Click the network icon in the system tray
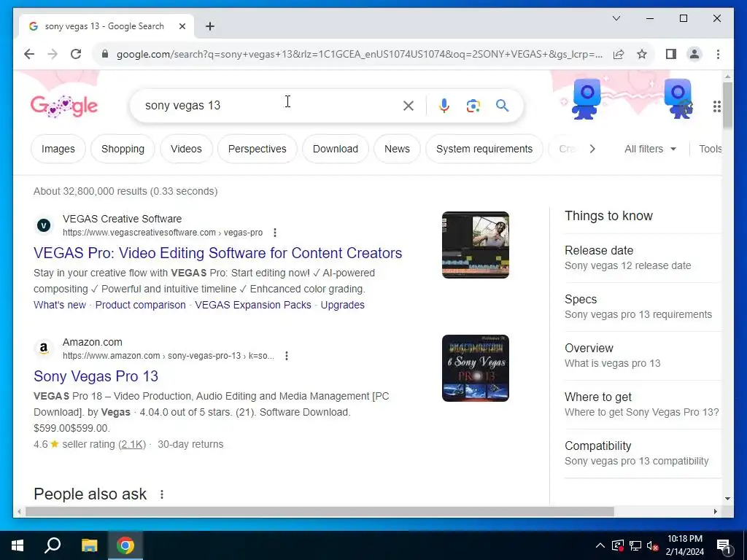The width and height of the screenshot is (747, 560). click(x=635, y=545)
